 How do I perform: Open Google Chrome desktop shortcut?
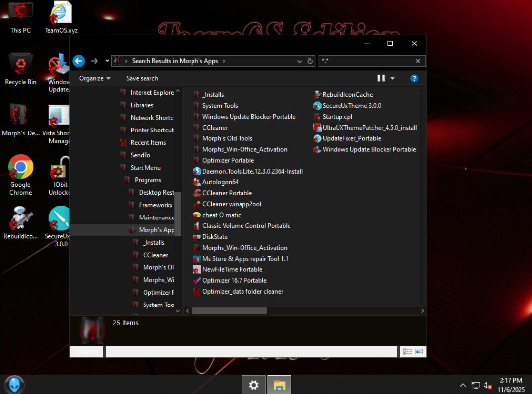20,175
